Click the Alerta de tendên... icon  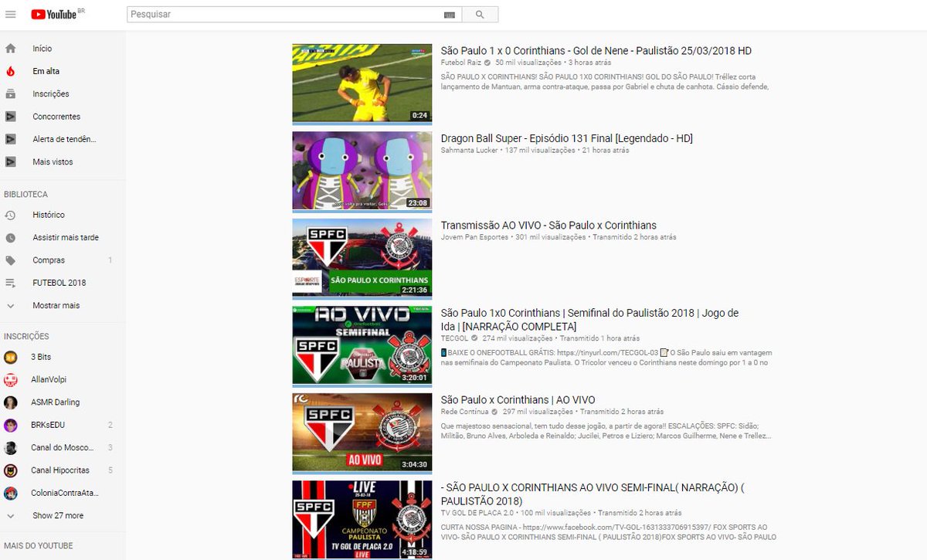11,139
